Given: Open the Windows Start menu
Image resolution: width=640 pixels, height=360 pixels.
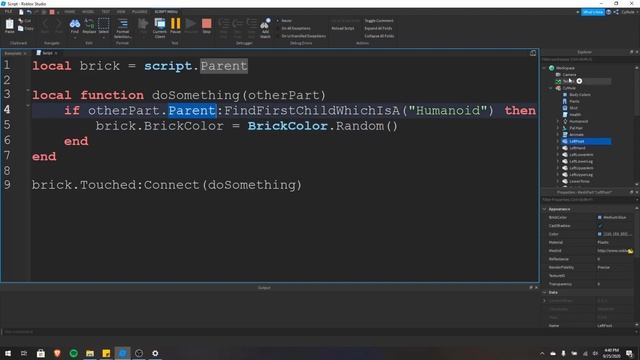Looking at the screenshot, I should 8,353.
